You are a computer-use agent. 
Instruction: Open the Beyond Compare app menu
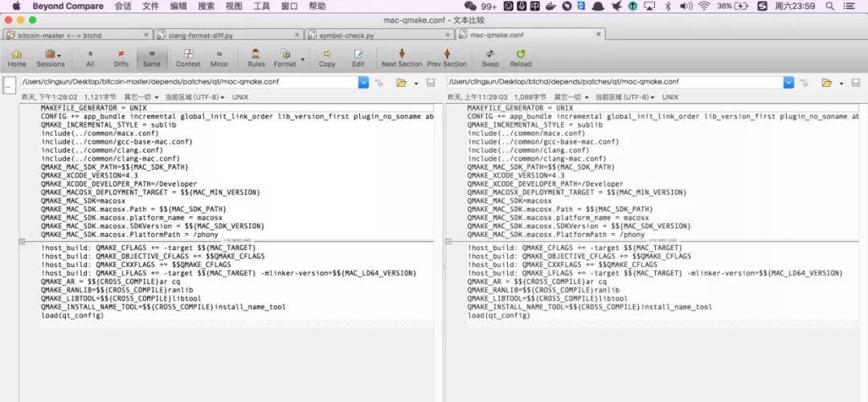tap(68, 6)
